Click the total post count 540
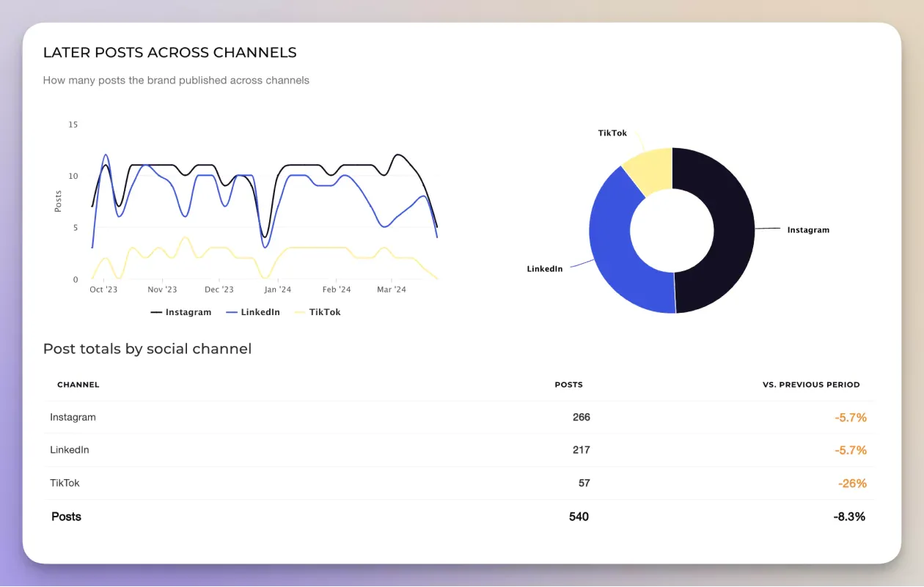The height and width of the screenshot is (587, 924). [x=579, y=517]
